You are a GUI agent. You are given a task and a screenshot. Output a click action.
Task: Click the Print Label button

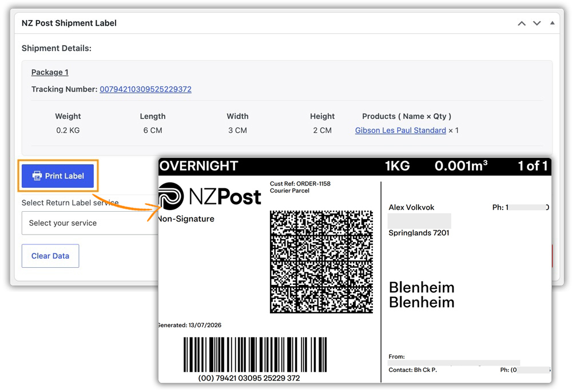click(x=58, y=176)
